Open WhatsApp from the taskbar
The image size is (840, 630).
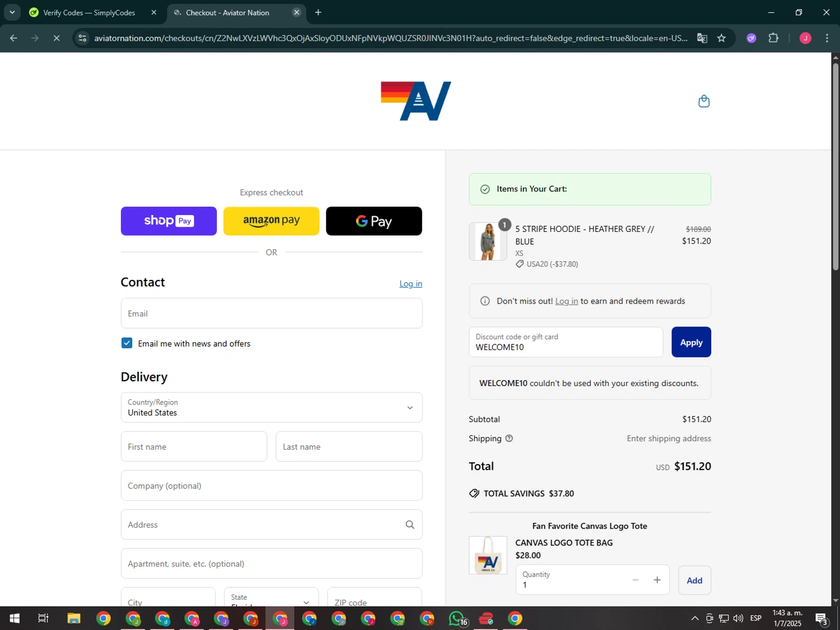[457, 618]
